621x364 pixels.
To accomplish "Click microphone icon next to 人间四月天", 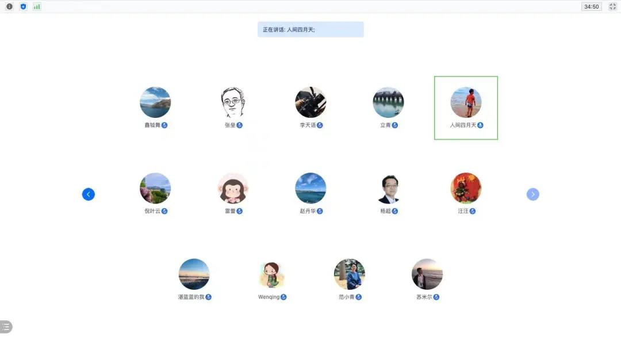I will pyautogui.click(x=480, y=125).
